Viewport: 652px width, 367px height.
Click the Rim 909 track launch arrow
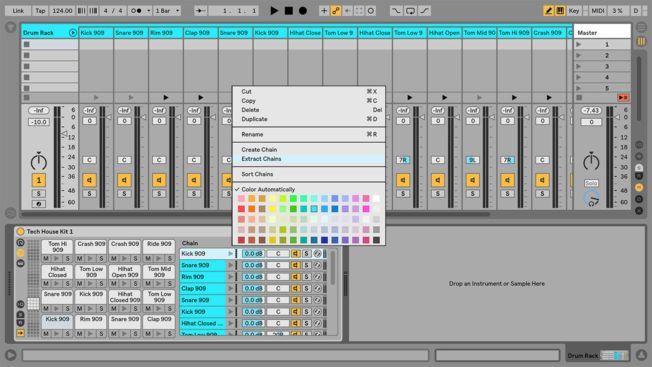(166, 97)
